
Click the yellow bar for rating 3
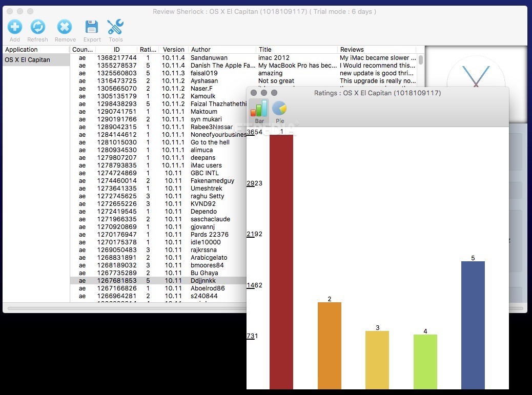coord(377,360)
